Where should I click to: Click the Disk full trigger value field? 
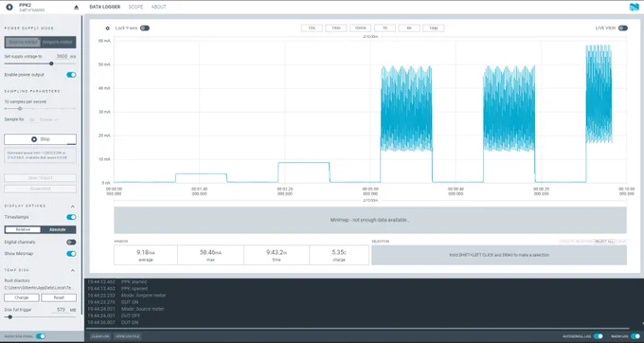pyautogui.click(x=62, y=310)
